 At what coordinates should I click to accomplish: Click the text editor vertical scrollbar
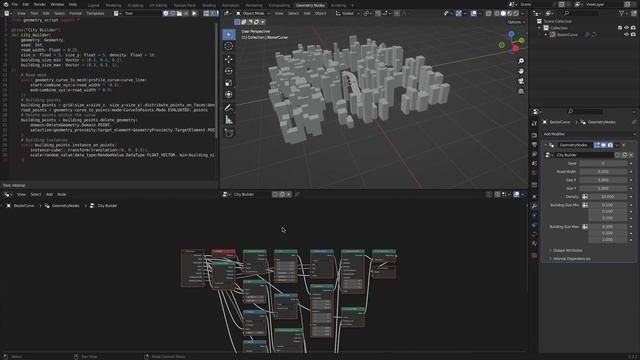[x=216, y=82]
